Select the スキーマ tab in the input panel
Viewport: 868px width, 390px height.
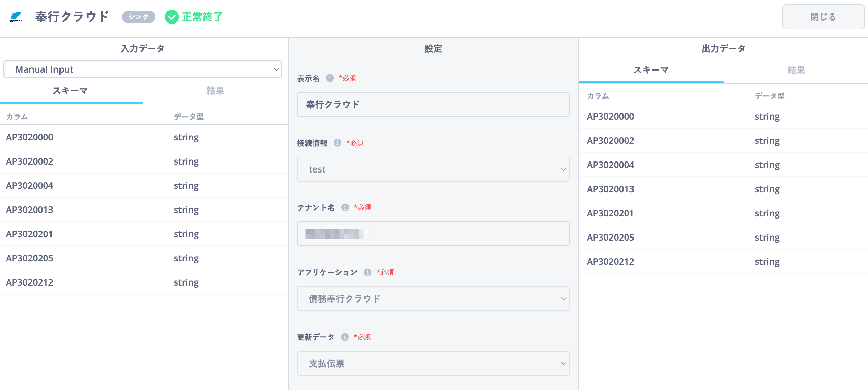click(x=71, y=91)
